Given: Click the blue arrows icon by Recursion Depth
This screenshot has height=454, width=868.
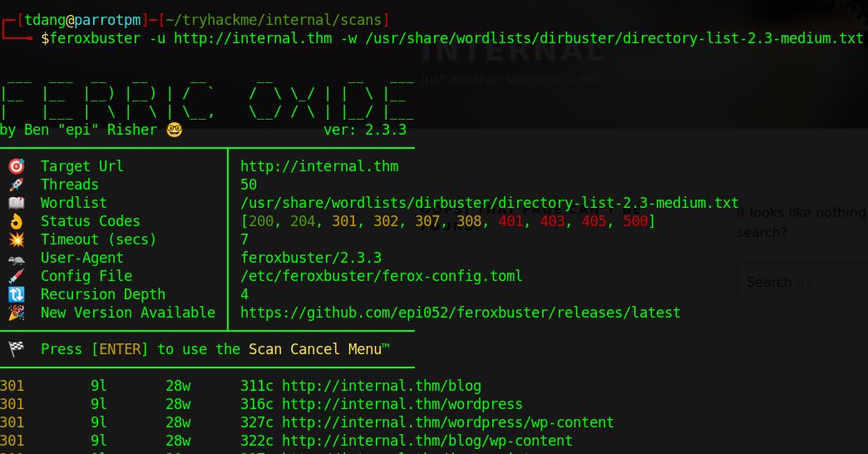Looking at the screenshot, I should point(16,294).
